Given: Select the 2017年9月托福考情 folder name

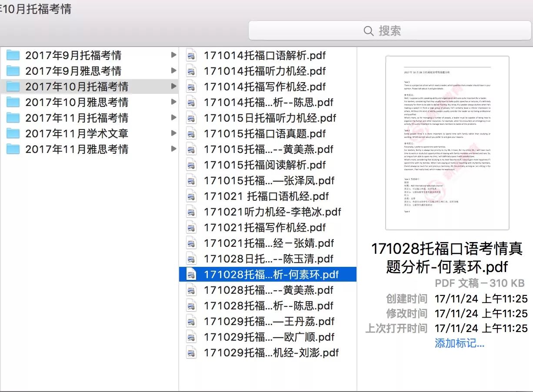Looking at the screenshot, I should click(x=73, y=55).
